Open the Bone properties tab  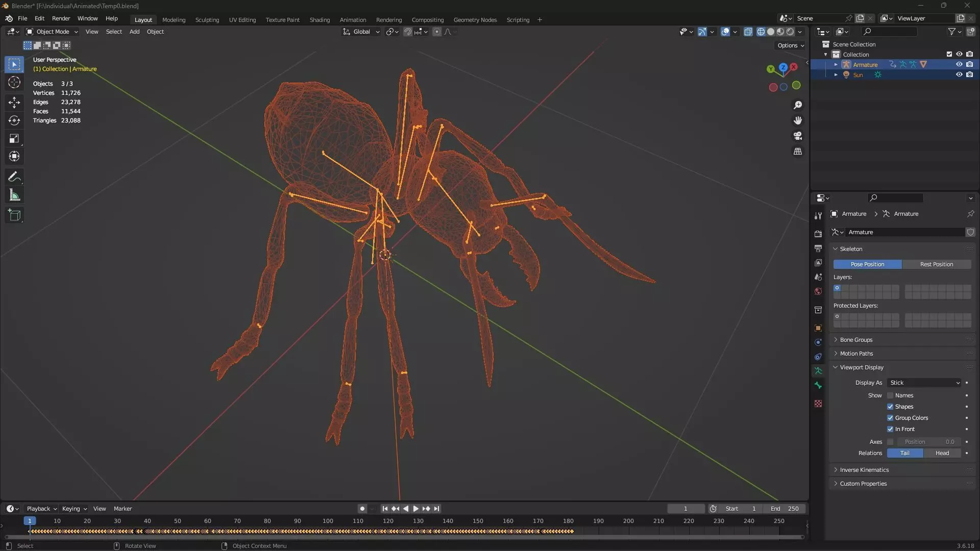tap(818, 385)
